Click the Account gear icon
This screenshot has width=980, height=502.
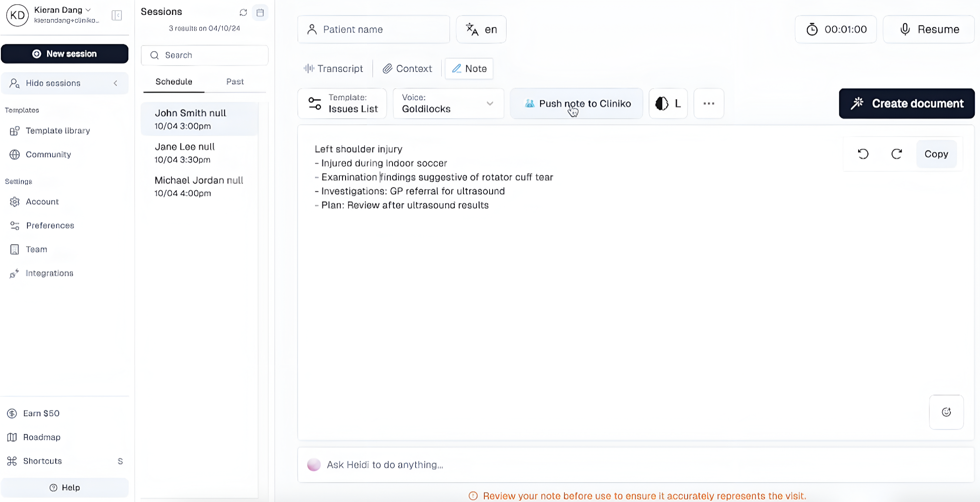pos(14,202)
